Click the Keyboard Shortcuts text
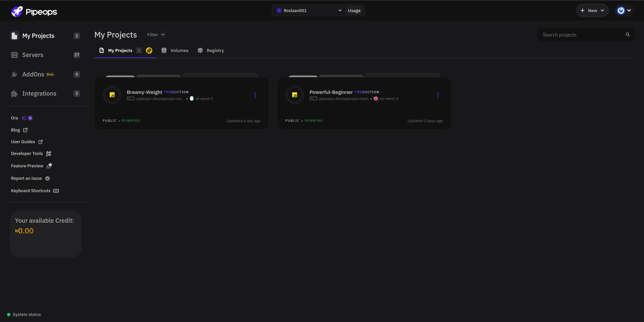This screenshot has width=644, height=322. tap(31, 191)
